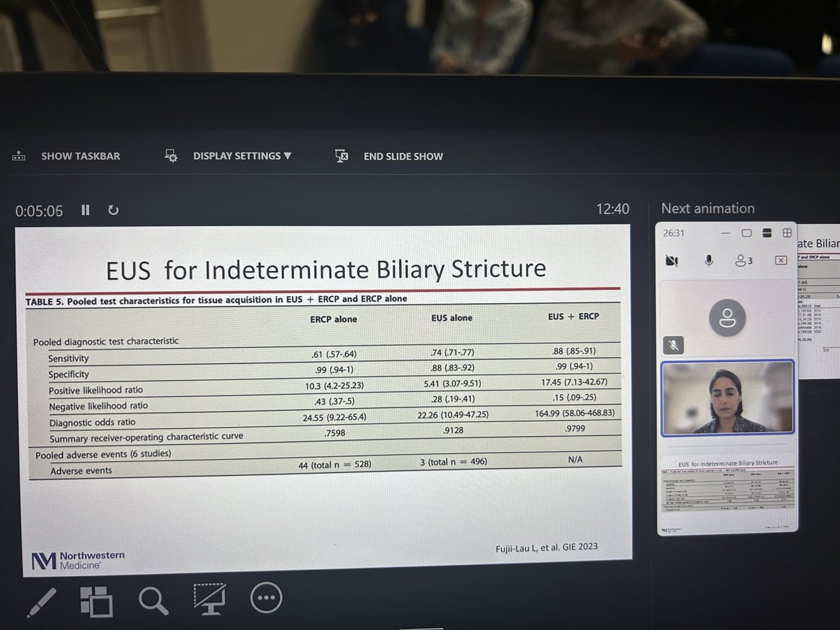Click the Negative likelihood ratio row label
The width and height of the screenshot is (840, 630).
(98, 406)
